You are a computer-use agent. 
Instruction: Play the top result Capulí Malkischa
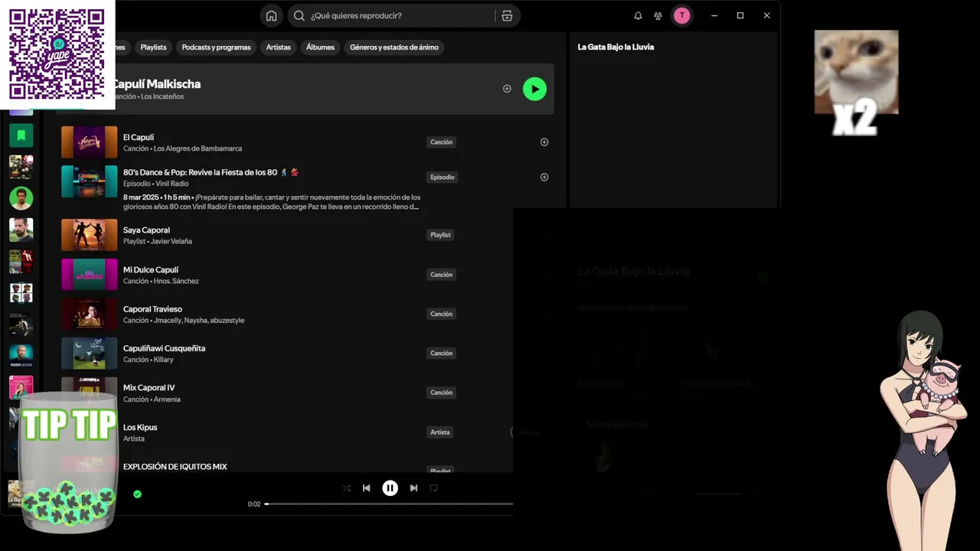coord(534,89)
